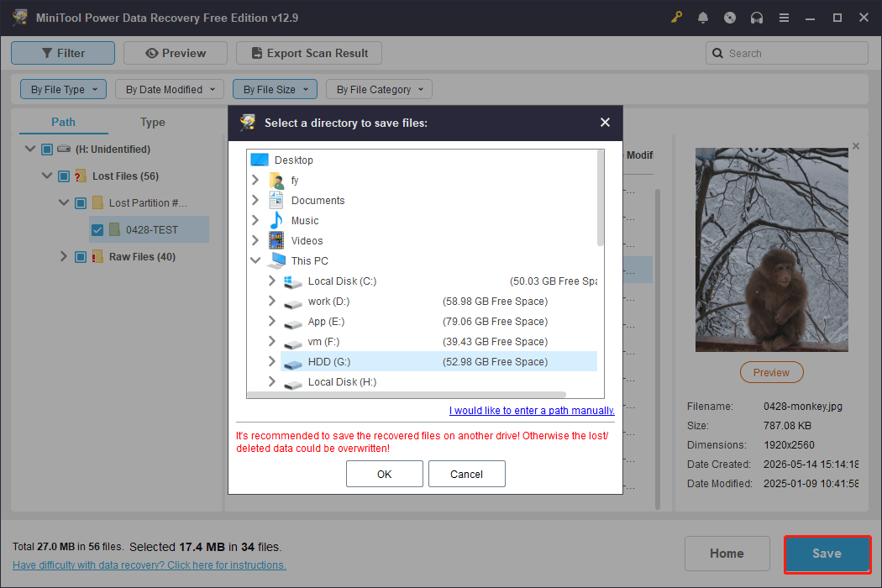
Task: Click the directory tree vertical scrollbar
Action: click(601, 198)
